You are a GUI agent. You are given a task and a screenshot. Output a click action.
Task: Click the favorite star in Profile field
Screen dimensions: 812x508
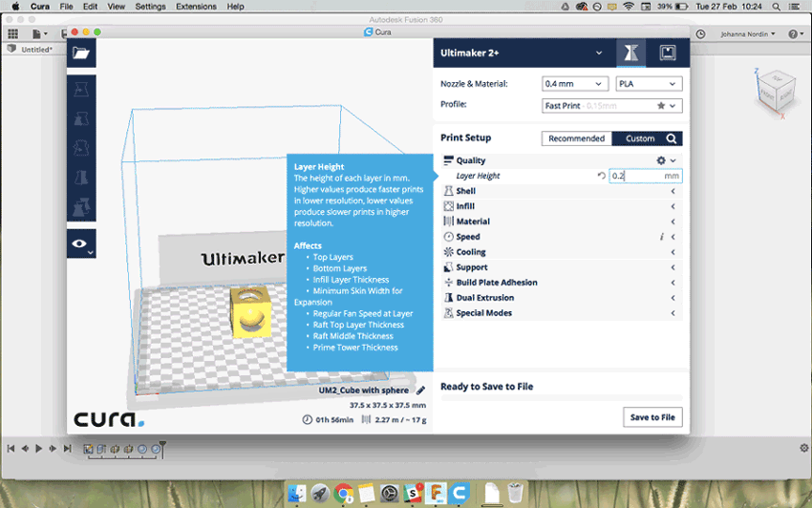click(661, 106)
